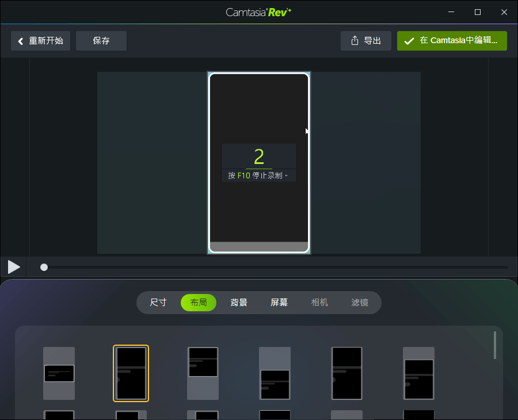Click the back arrow on 重新开始

(x=21, y=41)
